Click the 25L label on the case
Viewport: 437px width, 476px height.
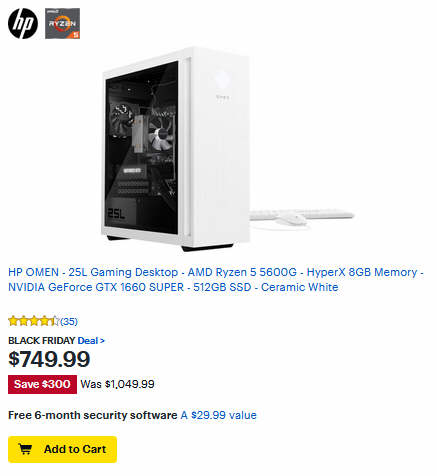coord(116,214)
